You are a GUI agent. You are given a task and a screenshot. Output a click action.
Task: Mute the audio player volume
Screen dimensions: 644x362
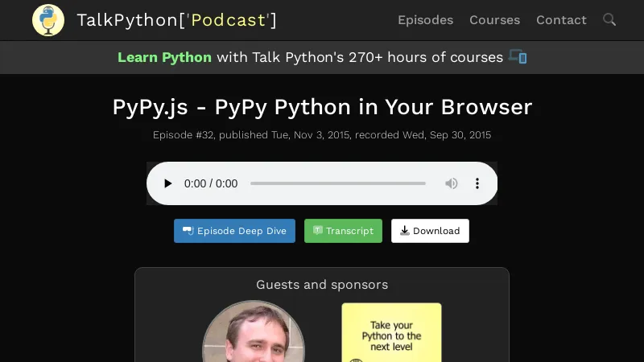(x=452, y=183)
